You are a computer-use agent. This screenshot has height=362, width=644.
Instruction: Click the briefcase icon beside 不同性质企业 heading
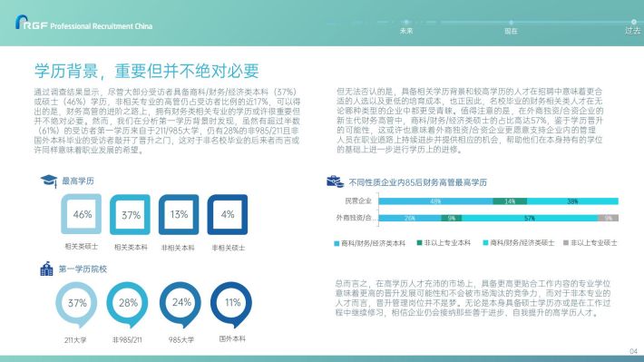335,181
